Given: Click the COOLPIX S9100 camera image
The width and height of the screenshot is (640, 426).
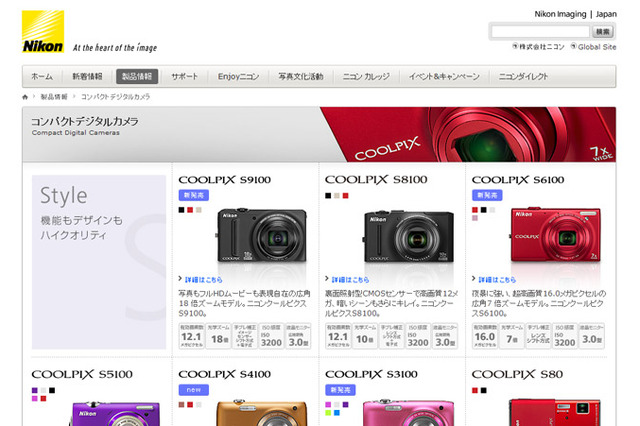Looking at the screenshot, I should (257, 235).
